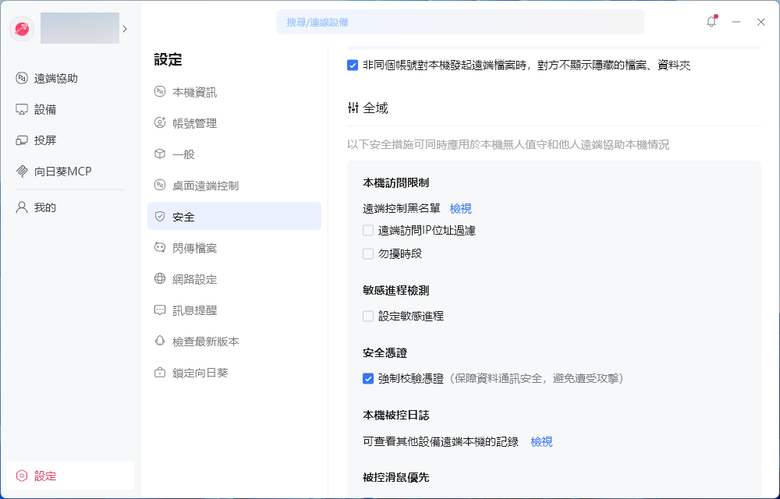Image resolution: width=780 pixels, height=499 pixels.
Task: Click the 我的 person icon
Action: (21, 207)
